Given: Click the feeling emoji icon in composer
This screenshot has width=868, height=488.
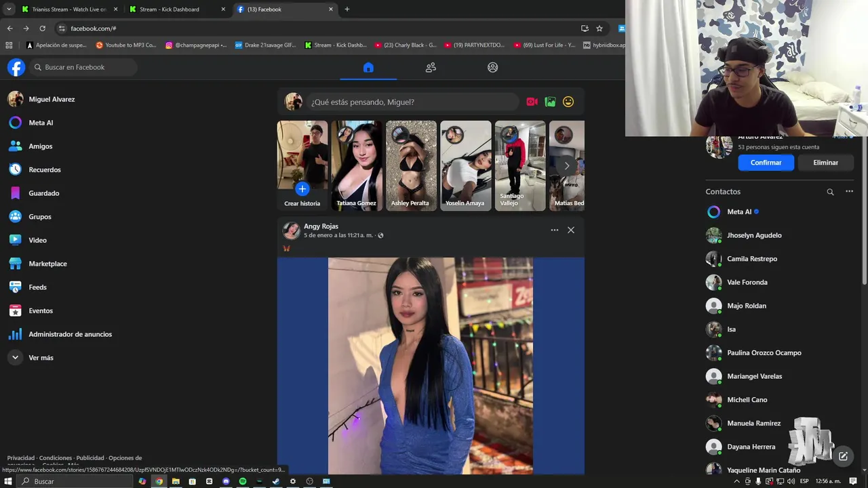Looking at the screenshot, I should coord(568,102).
